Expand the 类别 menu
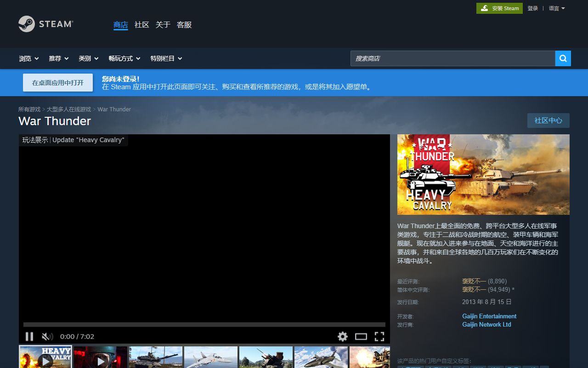This screenshot has height=368, width=588. 88,58
